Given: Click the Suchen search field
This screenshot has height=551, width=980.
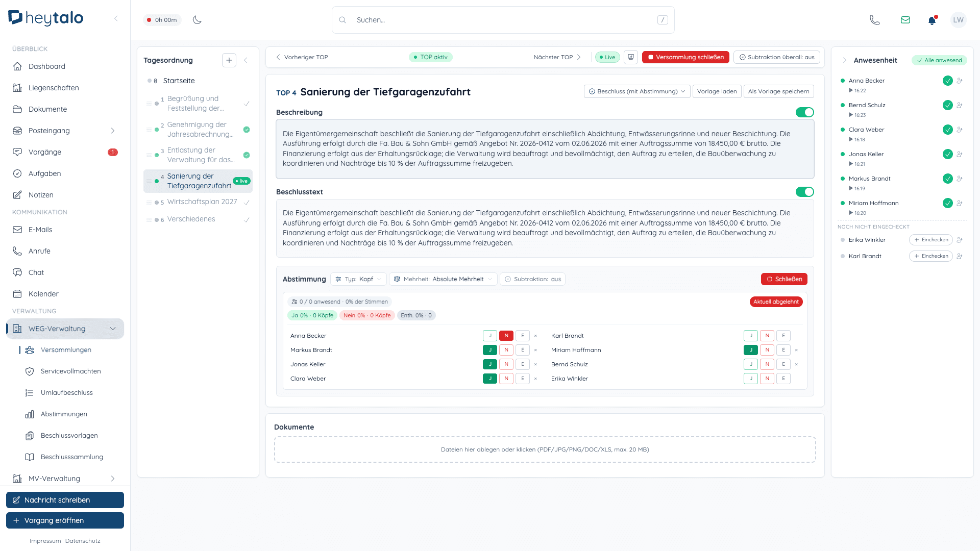Looking at the screenshot, I should click(503, 20).
